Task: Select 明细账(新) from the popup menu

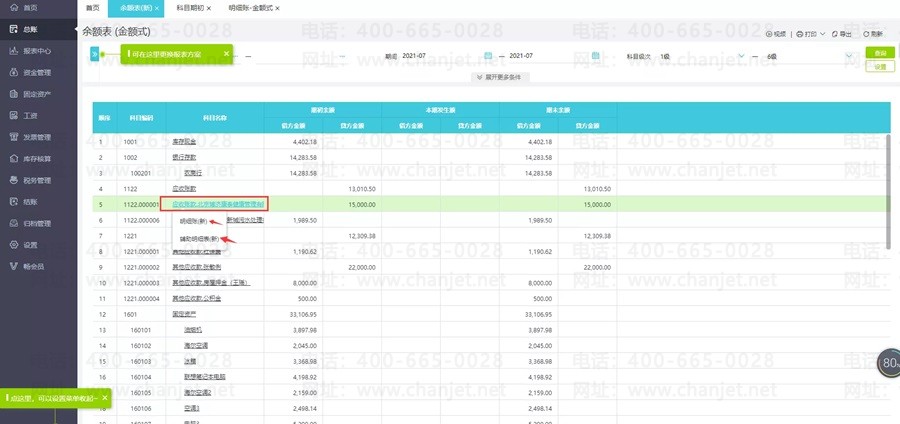Action: (x=193, y=221)
